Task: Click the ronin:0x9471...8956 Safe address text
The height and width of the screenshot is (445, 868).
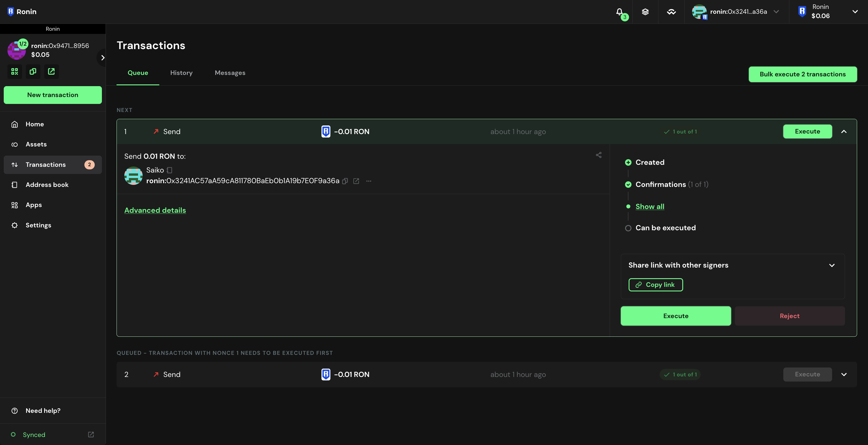Action: click(60, 46)
